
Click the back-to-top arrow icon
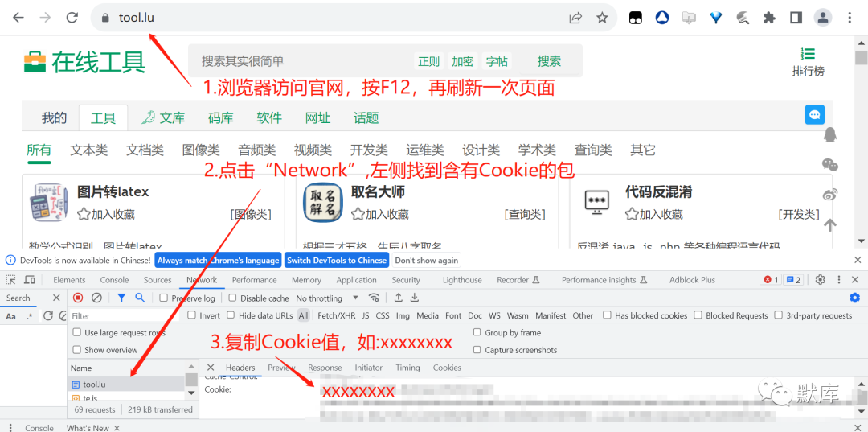tap(829, 225)
